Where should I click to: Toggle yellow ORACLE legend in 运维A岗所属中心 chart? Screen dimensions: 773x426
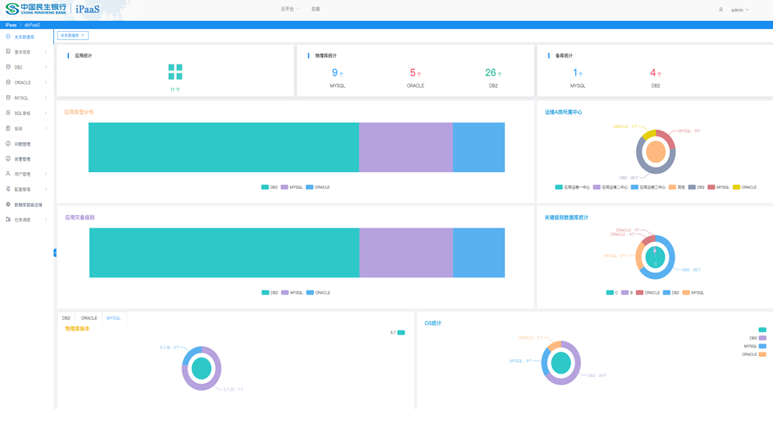click(744, 187)
